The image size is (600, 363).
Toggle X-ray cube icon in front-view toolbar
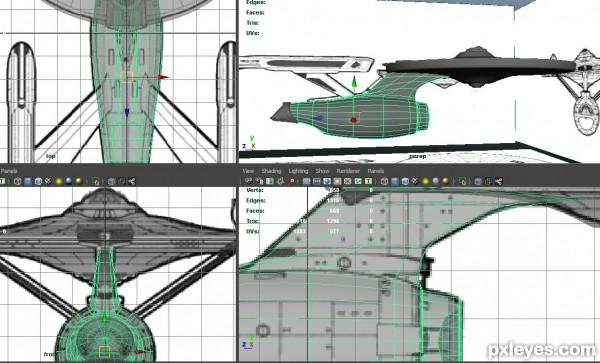point(111,181)
